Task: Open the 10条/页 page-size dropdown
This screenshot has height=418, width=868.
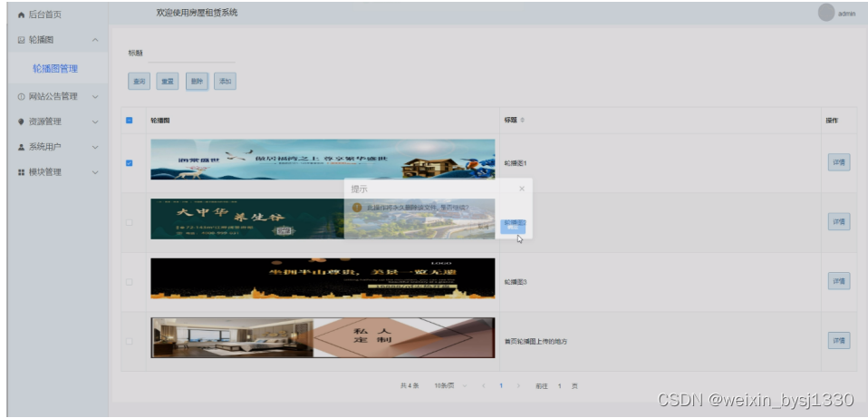Action: pyautogui.click(x=450, y=386)
